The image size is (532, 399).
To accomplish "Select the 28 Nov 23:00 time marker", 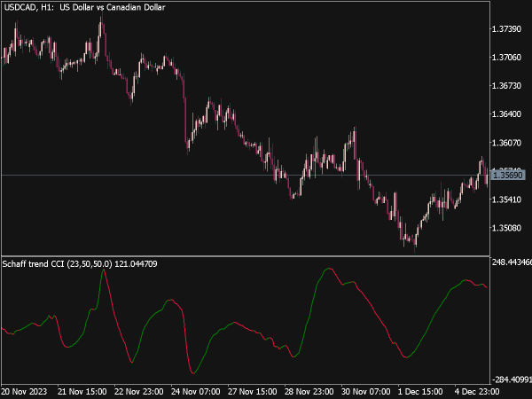I will (x=309, y=391).
